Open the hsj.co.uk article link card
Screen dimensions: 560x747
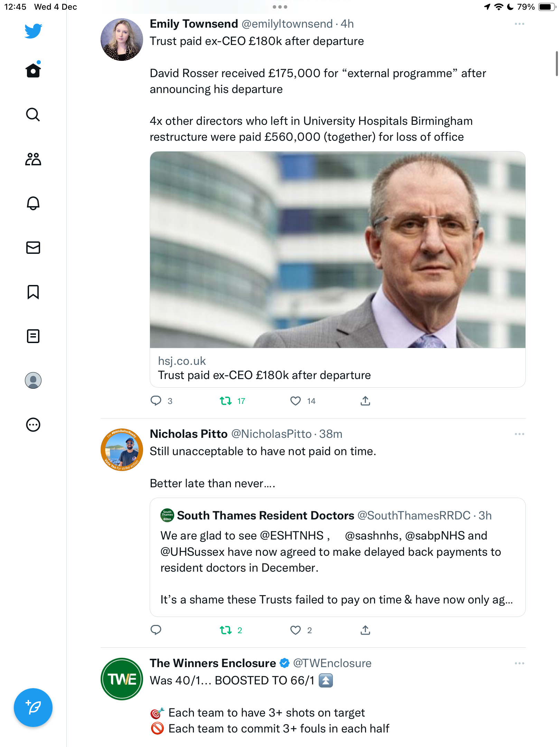[x=338, y=269]
